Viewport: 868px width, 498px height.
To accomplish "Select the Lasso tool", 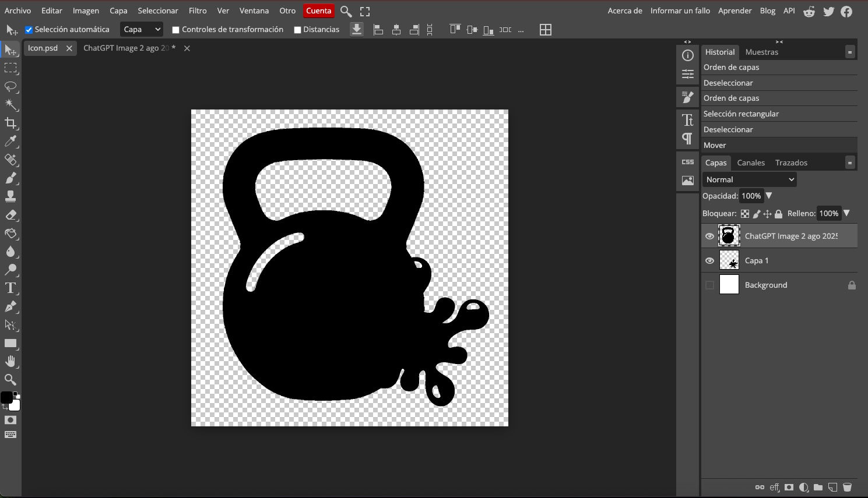I will [x=10, y=87].
